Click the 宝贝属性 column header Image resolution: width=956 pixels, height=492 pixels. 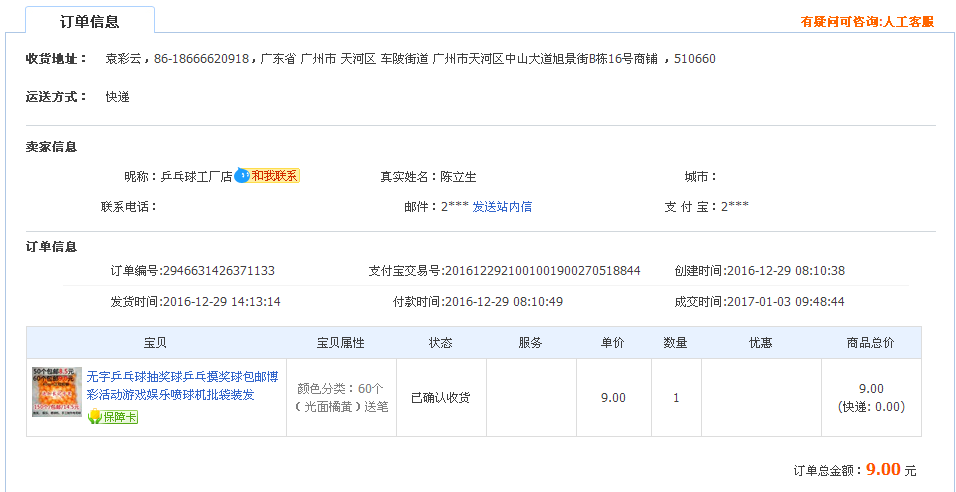340,343
